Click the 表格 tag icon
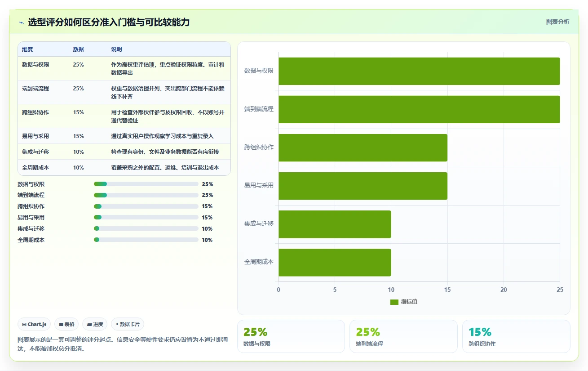 click(61, 324)
